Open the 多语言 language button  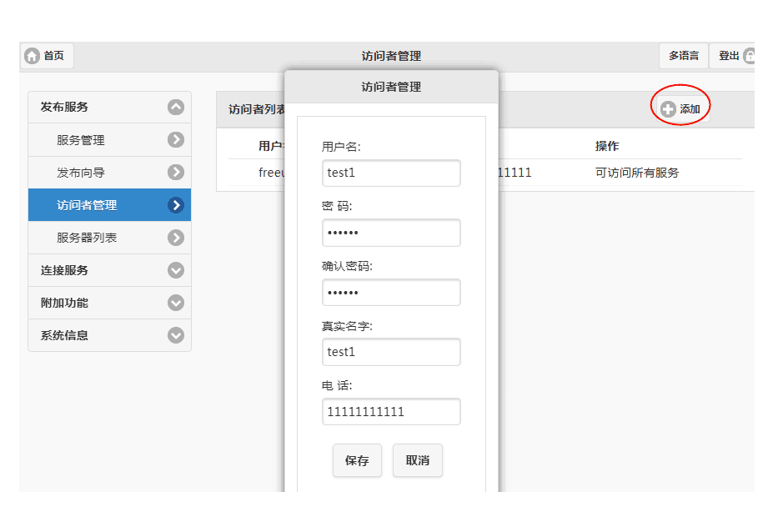point(683,56)
